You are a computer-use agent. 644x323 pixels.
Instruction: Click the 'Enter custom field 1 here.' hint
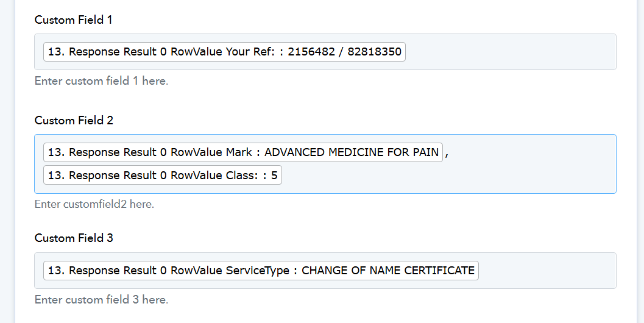pos(101,81)
